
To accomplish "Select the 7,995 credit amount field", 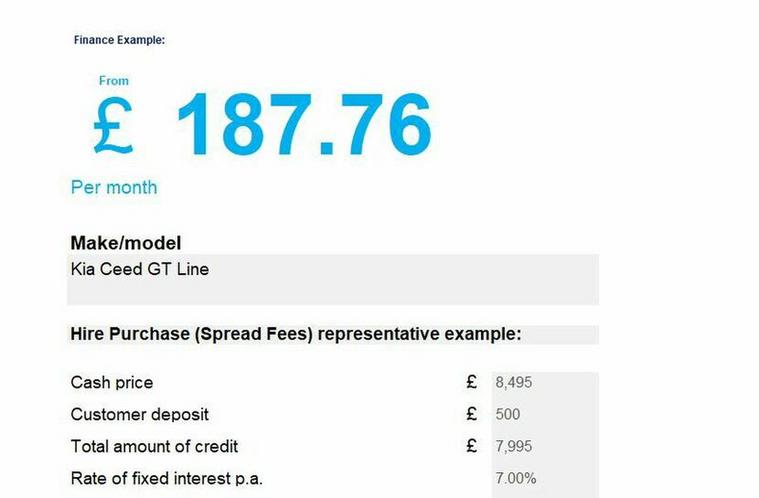I will coord(545,446).
